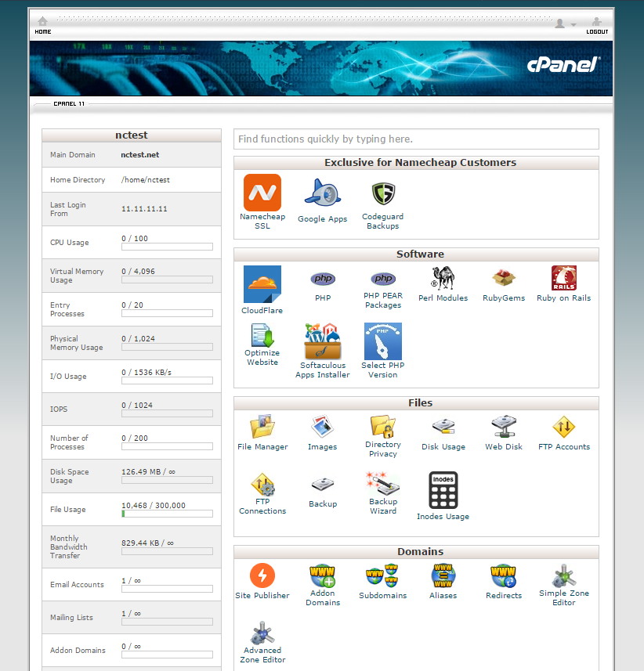The height and width of the screenshot is (671, 644).
Task: Open the CloudFlare icon
Action: coord(262,284)
